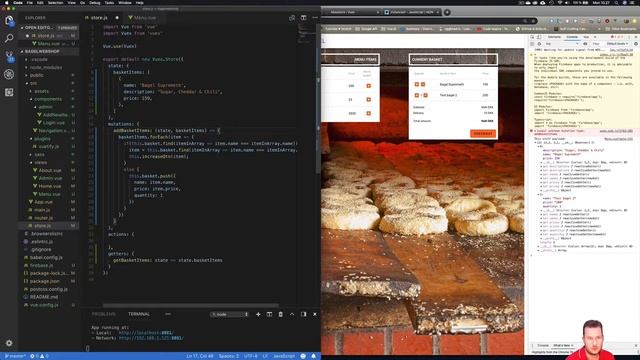Open notifications bell in status bar
Image resolution: width=640 pixels, height=360 pixels.
click(x=313, y=356)
